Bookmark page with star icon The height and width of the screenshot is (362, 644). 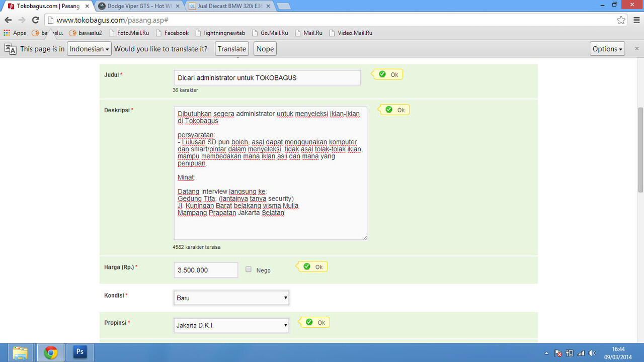pos(621,20)
